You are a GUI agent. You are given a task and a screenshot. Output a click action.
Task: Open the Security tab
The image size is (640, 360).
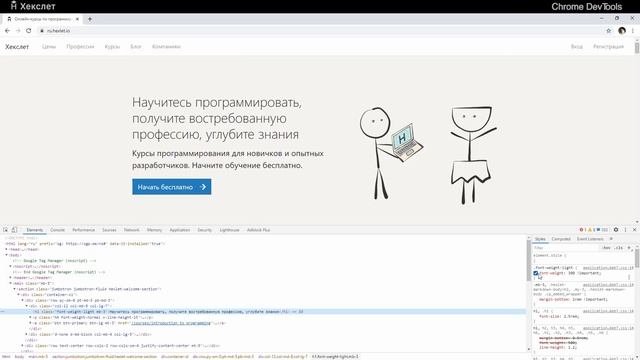coord(204,230)
